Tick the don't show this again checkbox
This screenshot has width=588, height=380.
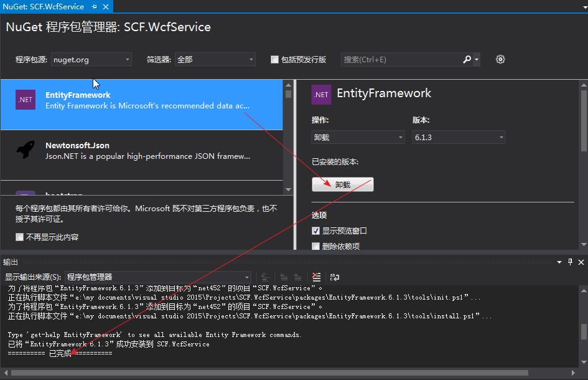19,237
